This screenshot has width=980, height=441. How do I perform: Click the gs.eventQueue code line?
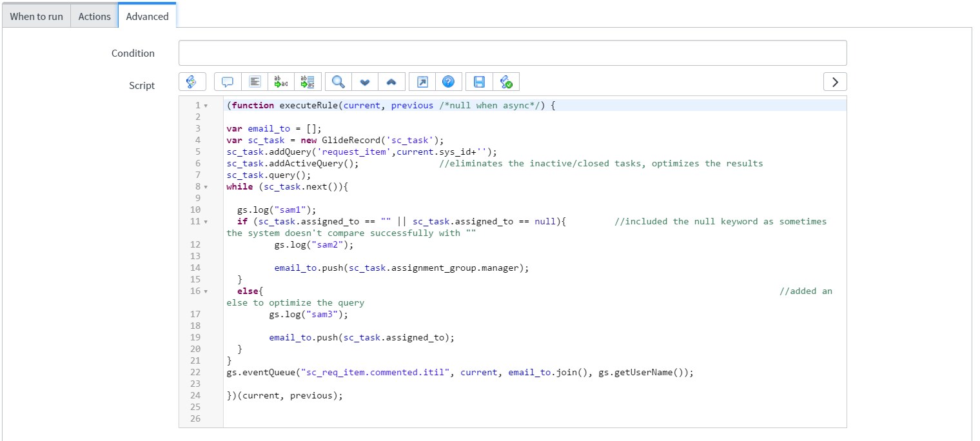click(x=460, y=372)
